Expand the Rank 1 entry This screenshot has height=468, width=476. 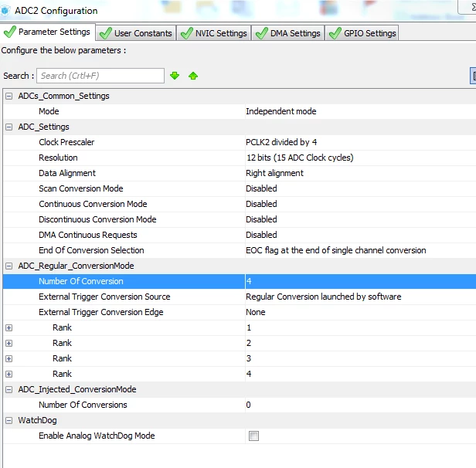9,328
